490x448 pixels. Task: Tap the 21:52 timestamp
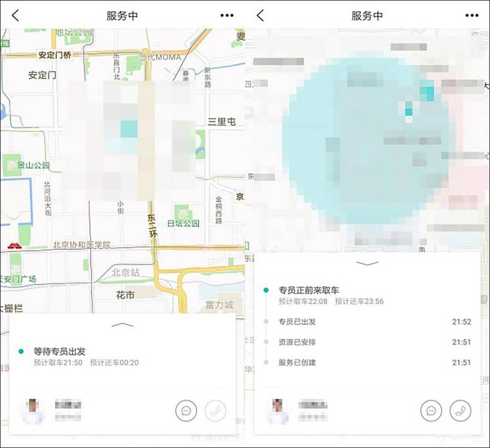point(461,321)
